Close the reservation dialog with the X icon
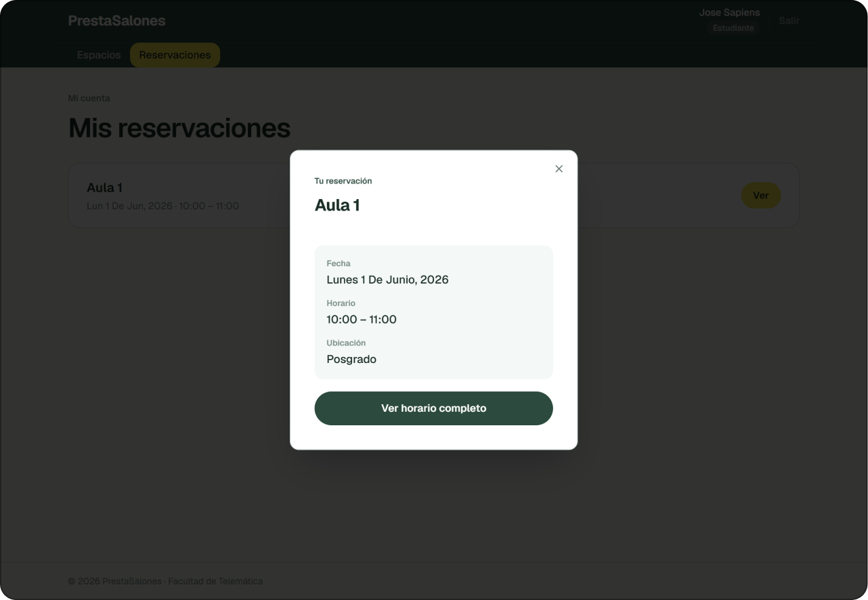The width and height of the screenshot is (868, 600). click(x=559, y=169)
